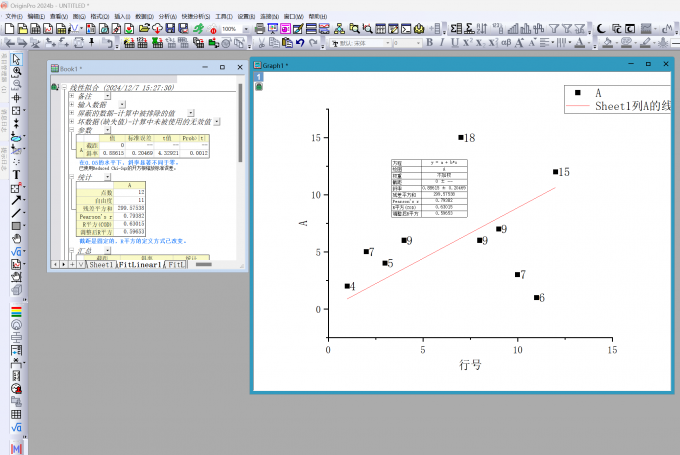Click the Save Project floppy icon
This screenshot has height=455, width=680.
170,29
